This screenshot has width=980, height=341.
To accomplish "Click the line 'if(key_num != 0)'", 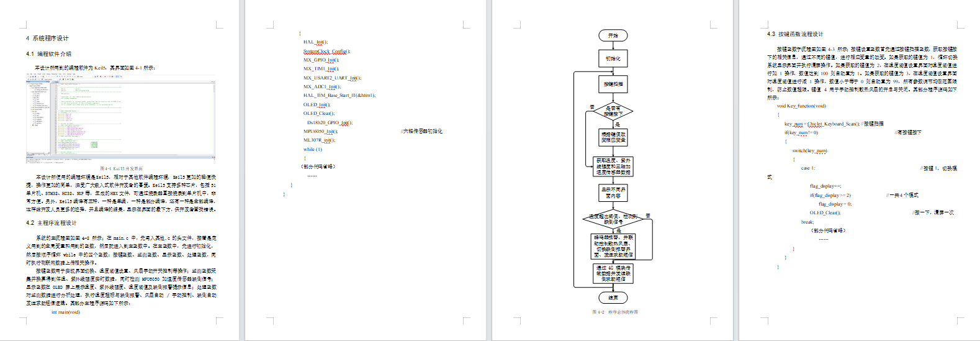I will tap(801, 132).
